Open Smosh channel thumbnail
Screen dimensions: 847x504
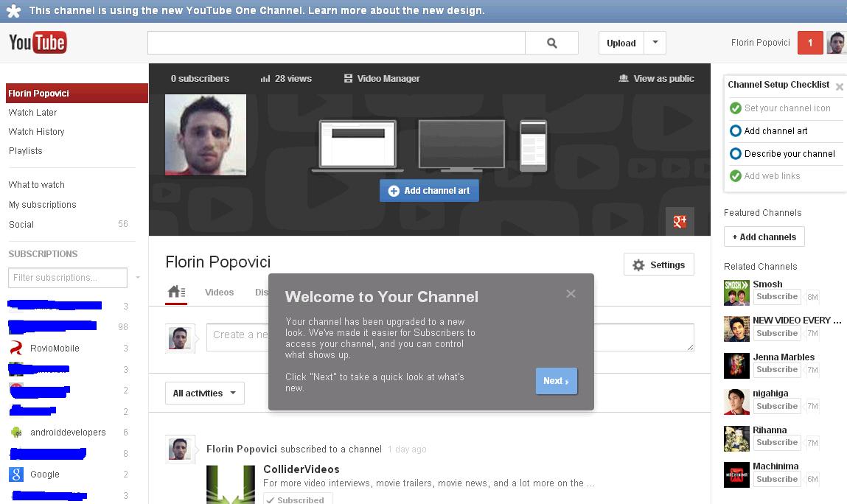[x=736, y=293]
